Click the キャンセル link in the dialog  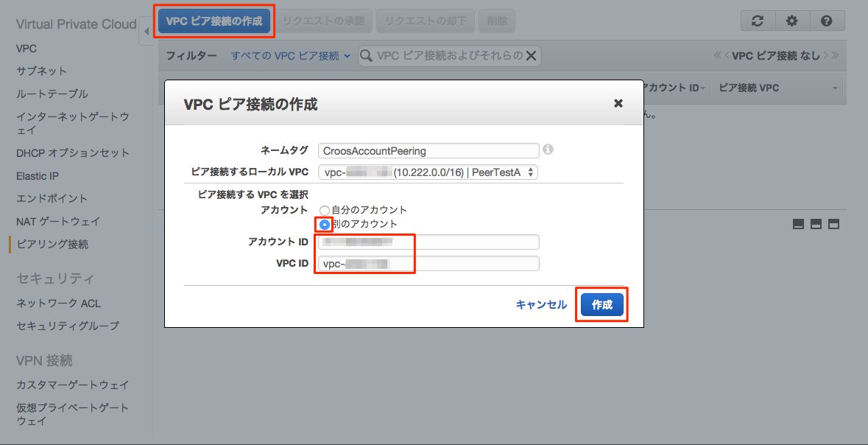(x=541, y=305)
